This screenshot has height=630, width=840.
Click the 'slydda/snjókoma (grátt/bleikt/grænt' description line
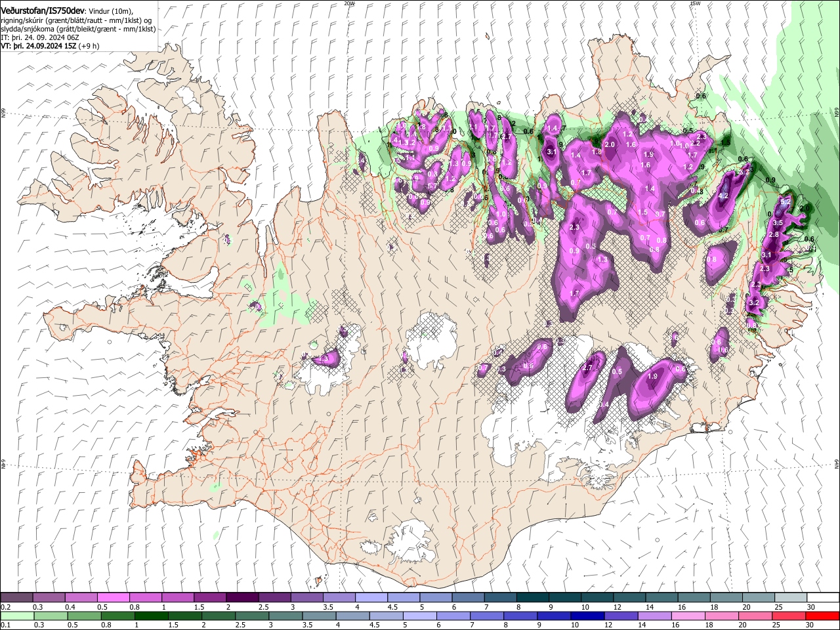tap(78, 29)
